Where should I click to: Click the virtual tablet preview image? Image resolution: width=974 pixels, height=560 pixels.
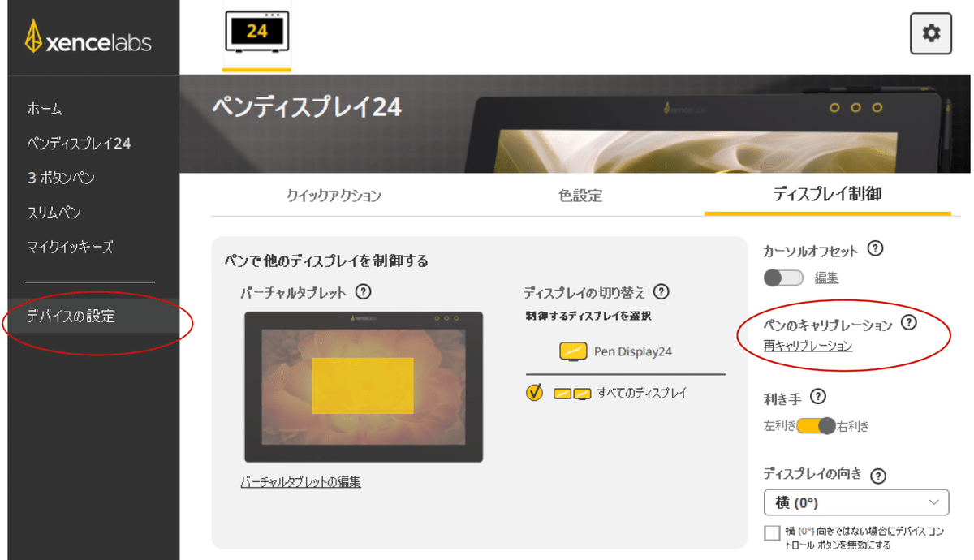click(x=364, y=387)
